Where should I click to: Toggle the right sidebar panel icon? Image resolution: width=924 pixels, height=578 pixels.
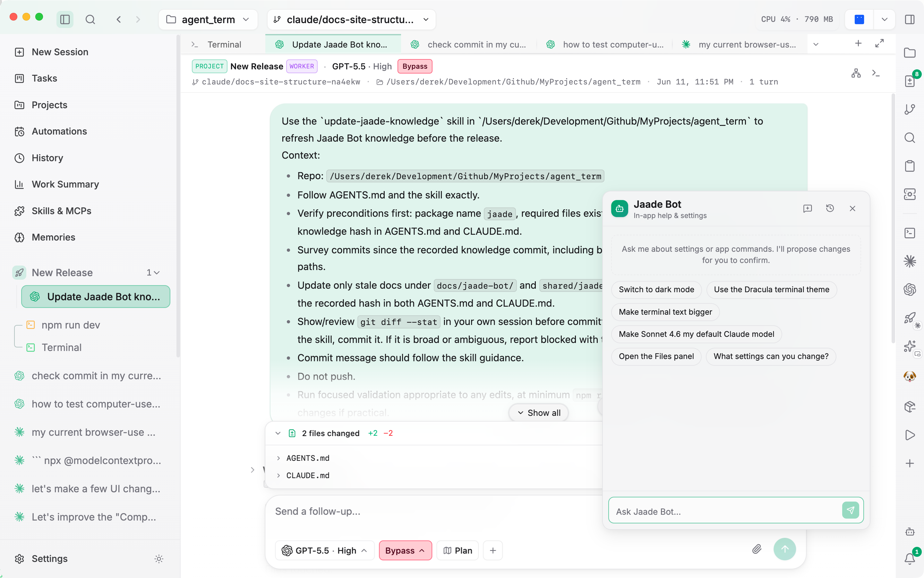click(x=910, y=19)
